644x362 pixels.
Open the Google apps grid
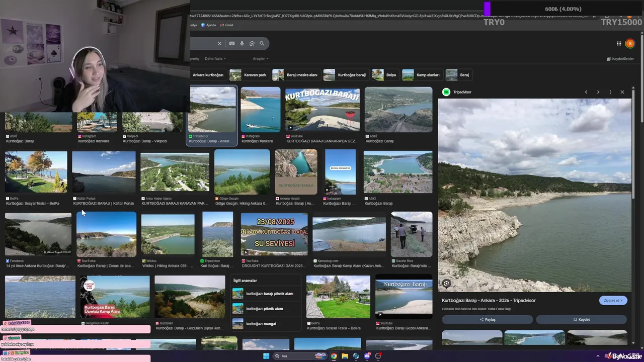619,44
